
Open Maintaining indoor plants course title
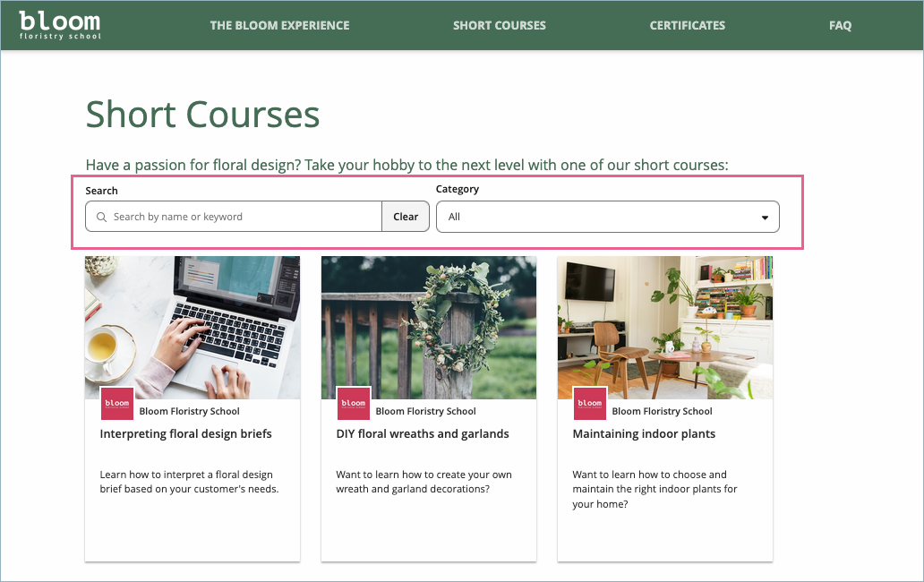644,433
